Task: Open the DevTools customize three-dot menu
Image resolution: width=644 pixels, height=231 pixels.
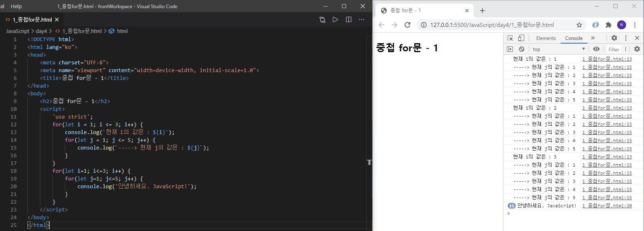Action: click(x=626, y=38)
